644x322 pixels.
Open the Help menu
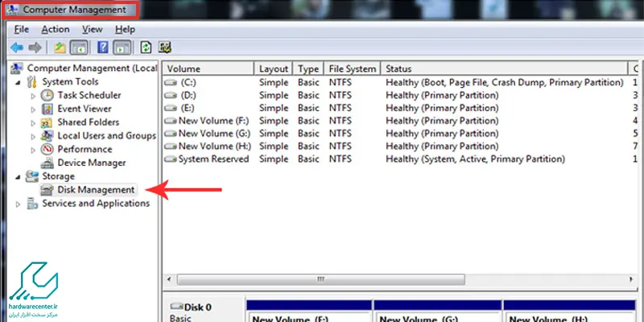point(125,30)
